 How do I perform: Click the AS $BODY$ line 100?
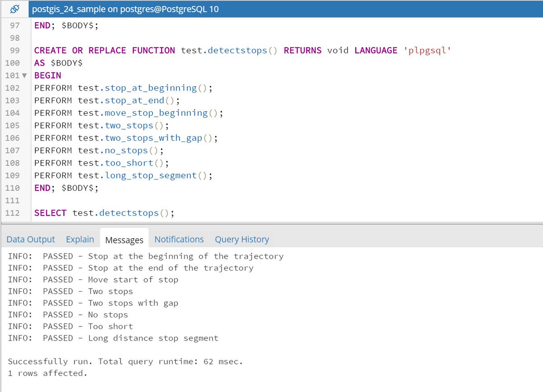(x=59, y=63)
